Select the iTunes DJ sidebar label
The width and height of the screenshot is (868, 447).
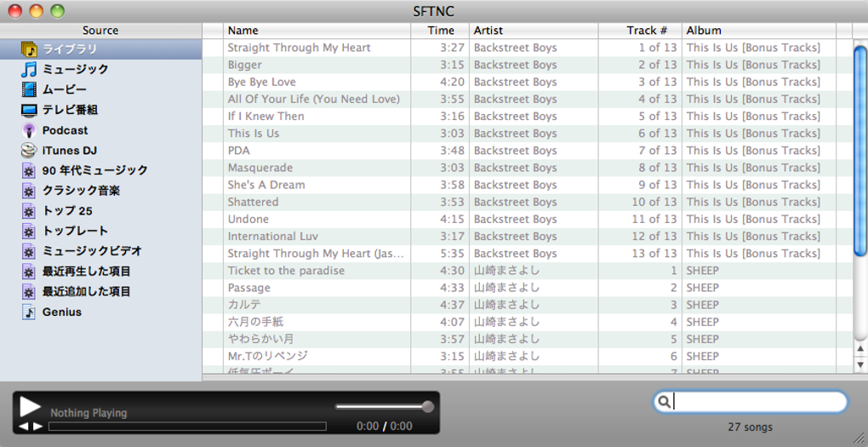coord(69,151)
